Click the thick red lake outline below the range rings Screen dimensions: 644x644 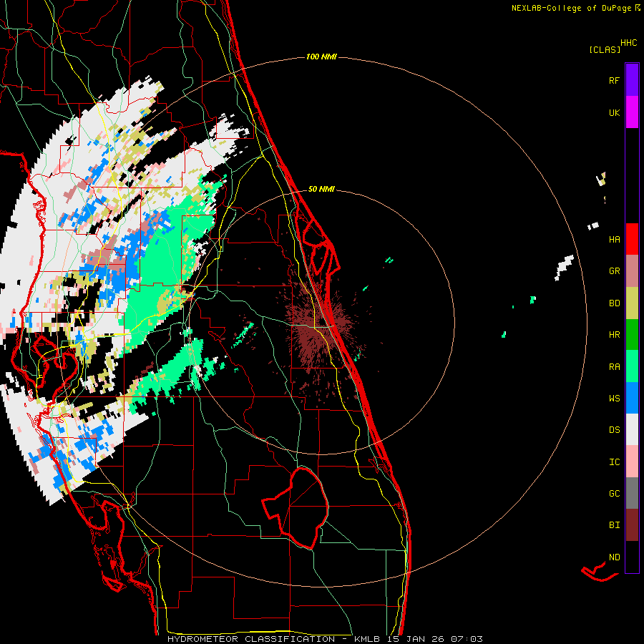(296, 507)
